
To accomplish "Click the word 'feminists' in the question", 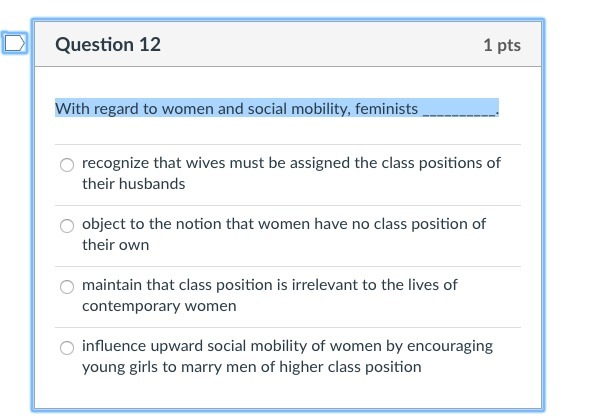I will click(385, 108).
